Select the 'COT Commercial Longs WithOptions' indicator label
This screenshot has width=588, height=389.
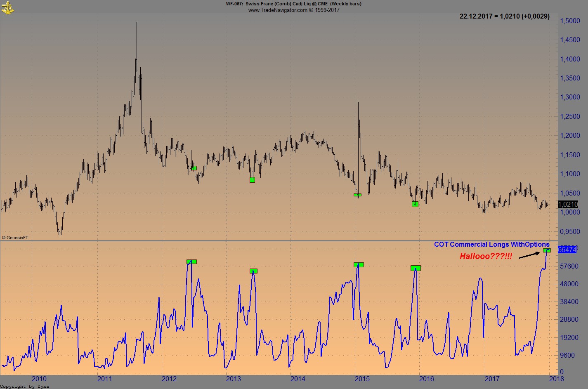click(x=491, y=245)
